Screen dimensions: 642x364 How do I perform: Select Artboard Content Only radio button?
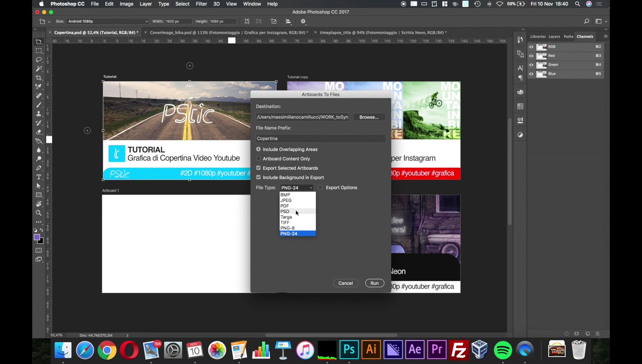[258, 159]
